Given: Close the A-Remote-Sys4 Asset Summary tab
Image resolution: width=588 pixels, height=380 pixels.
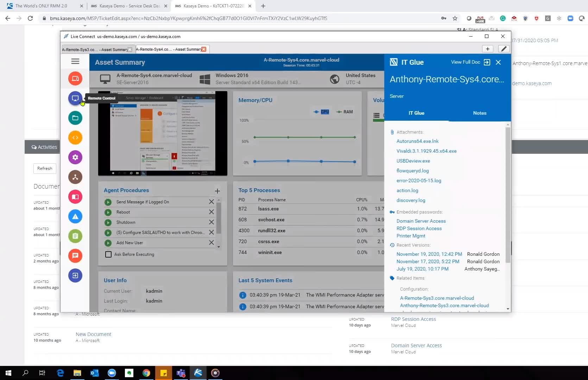Looking at the screenshot, I should [x=204, y=49].
